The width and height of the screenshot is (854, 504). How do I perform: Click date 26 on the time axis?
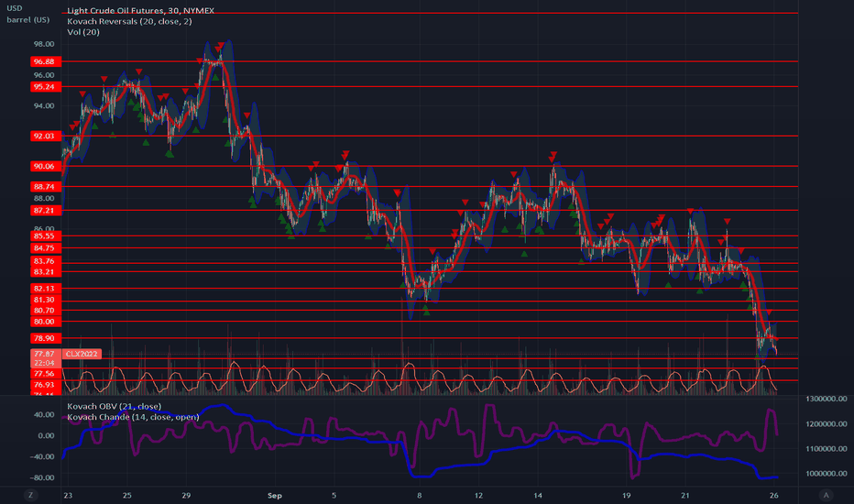(774, 495)
